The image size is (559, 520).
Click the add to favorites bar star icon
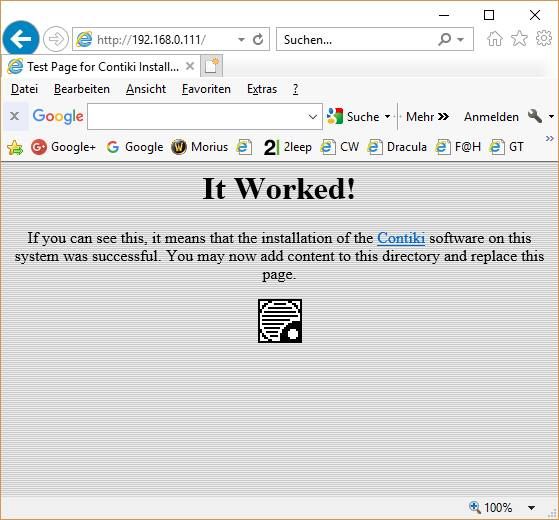tap(15, 147)
